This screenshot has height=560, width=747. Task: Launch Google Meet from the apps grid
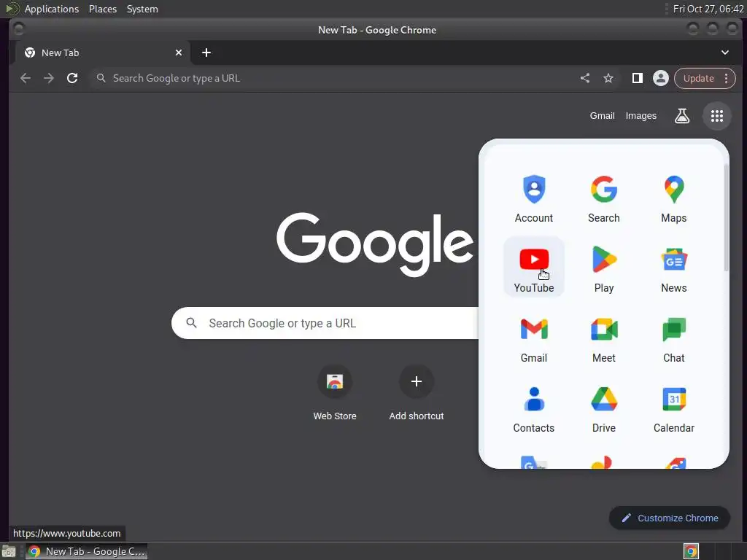603,339
